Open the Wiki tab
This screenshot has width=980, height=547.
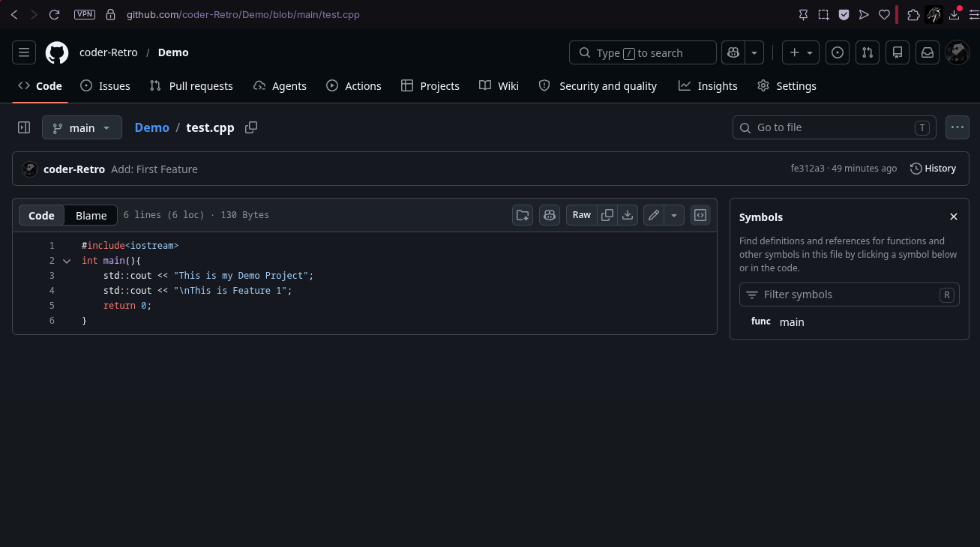click(499, 86)
